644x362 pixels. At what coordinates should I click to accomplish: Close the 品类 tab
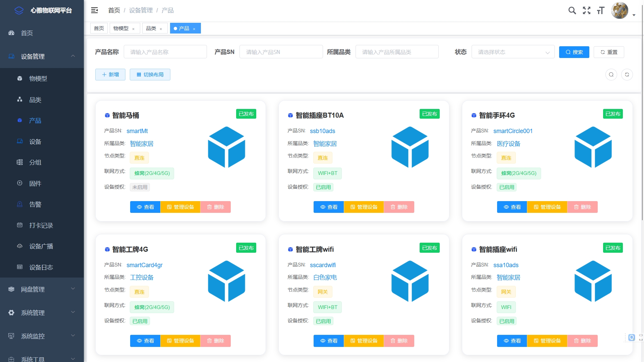tap(161, 29)
